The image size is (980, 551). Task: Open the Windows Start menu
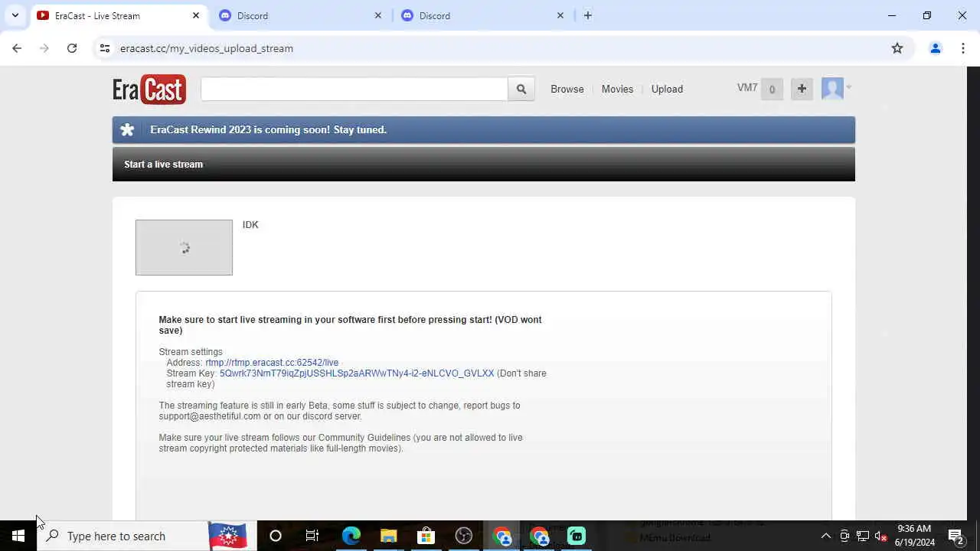18,536
